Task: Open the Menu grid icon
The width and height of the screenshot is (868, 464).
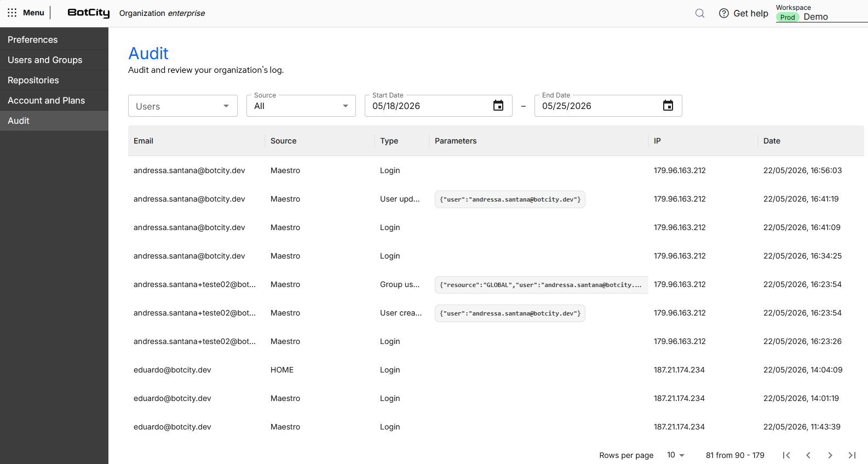Action: point(12,13)
